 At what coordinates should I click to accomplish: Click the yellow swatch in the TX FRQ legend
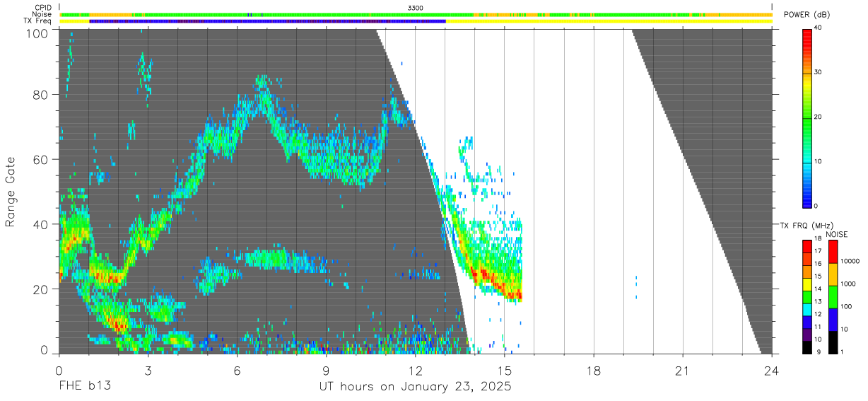click(808, 284)
